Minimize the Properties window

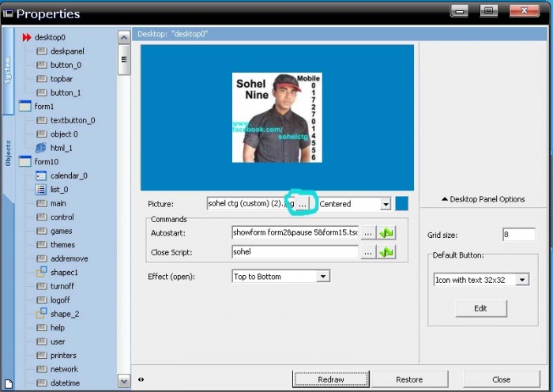459,10
